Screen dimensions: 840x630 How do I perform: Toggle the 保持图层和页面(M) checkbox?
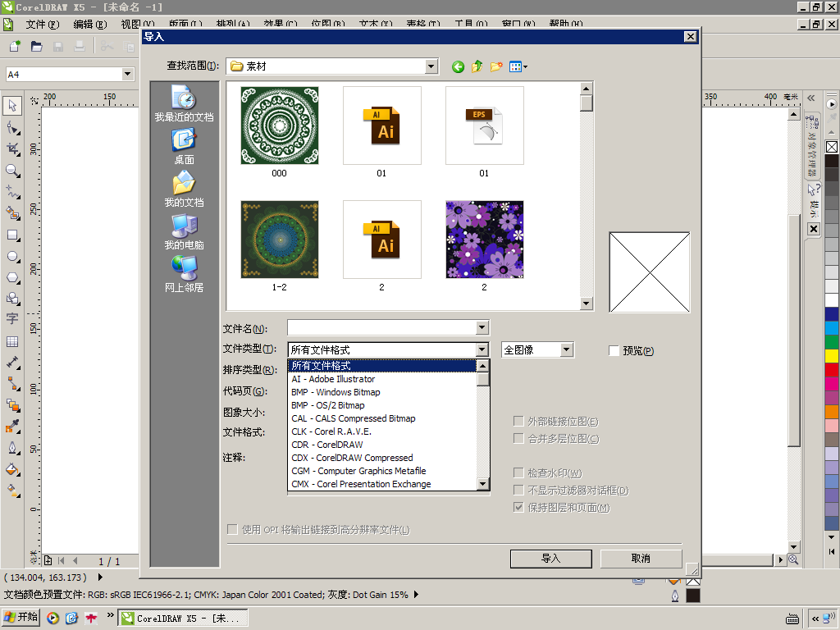(x=518, y=507)
